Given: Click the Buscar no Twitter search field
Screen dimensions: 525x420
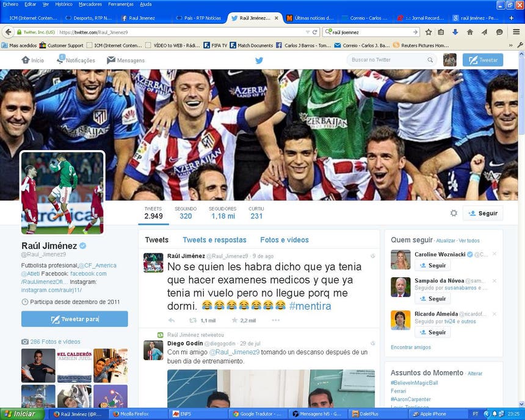Looking at the screenshot, I should [388, 60].
